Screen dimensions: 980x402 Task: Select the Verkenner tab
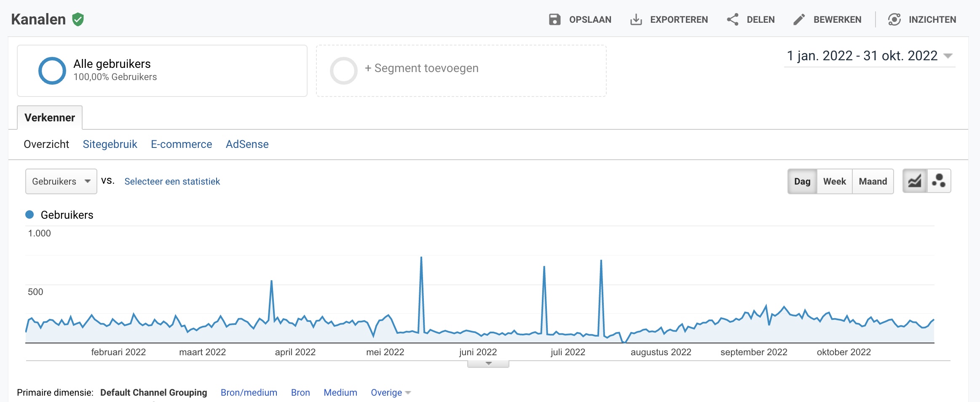coord(50,118)
